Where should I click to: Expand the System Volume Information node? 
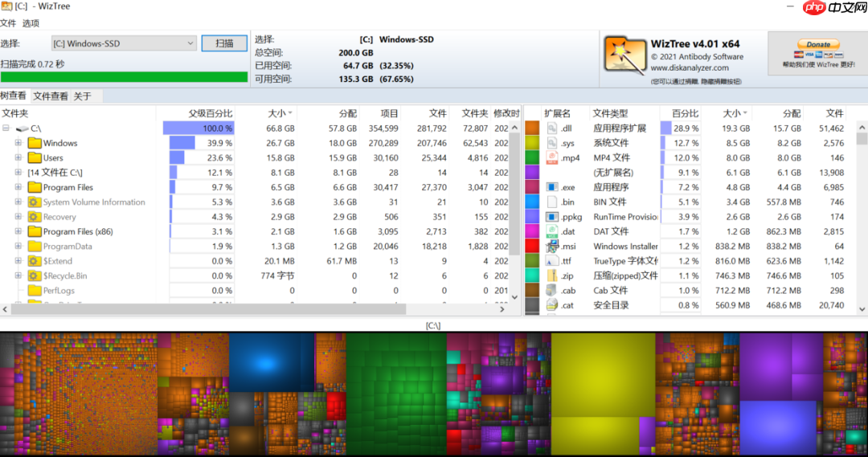pos(18,202)
